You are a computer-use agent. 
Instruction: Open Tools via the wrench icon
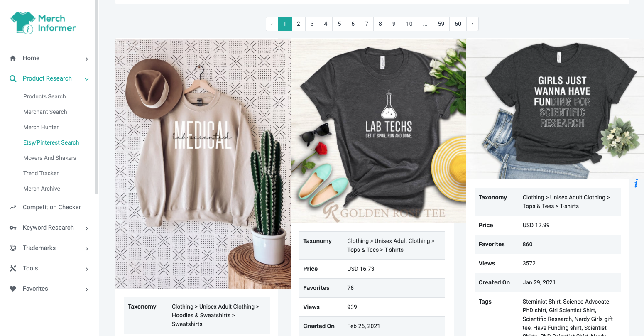[13, 268]
